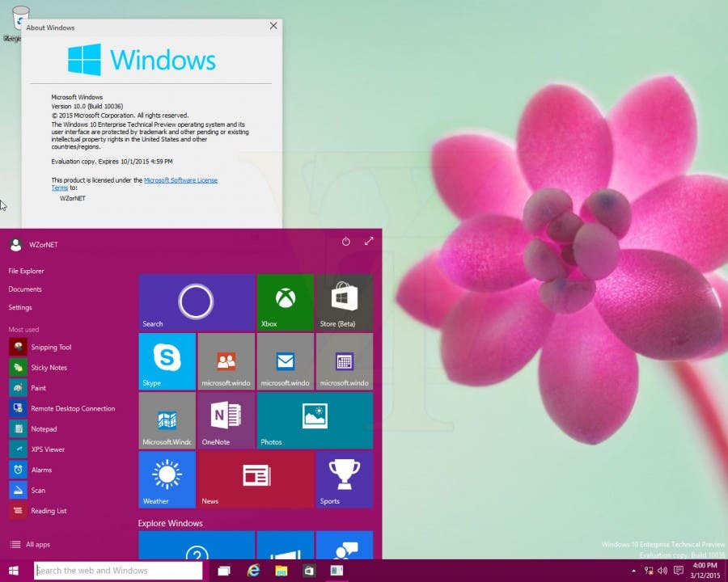Open Store from taskbar
Viewport: 728px width, 582px height.
click(x=309, y=571)
